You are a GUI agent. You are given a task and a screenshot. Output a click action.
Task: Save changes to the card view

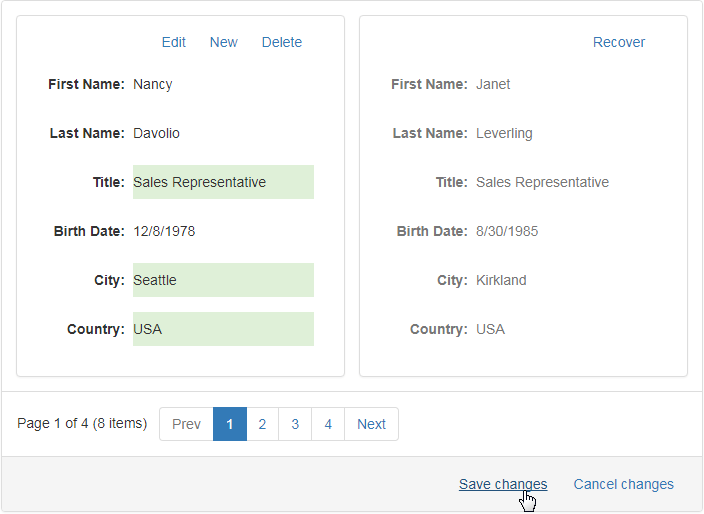[503, 484]
